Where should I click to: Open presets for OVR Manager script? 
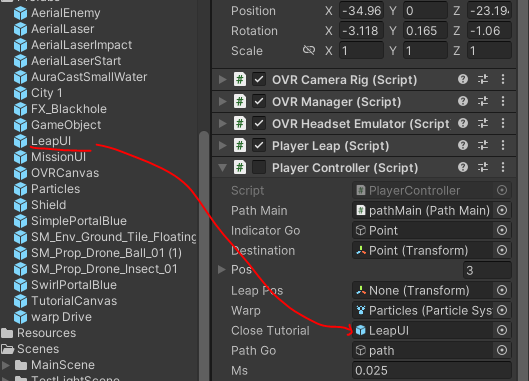(x=483, y=101)
